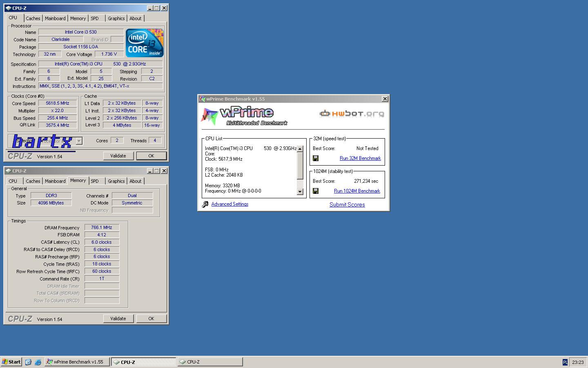Click the top CPU-Z window title icon

8,8
